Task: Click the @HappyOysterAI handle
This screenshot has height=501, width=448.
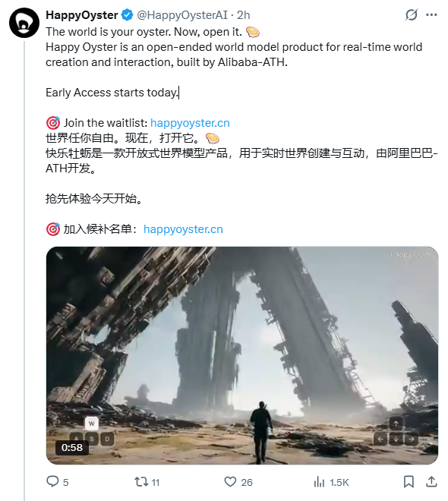Action: tap(182, 15)
